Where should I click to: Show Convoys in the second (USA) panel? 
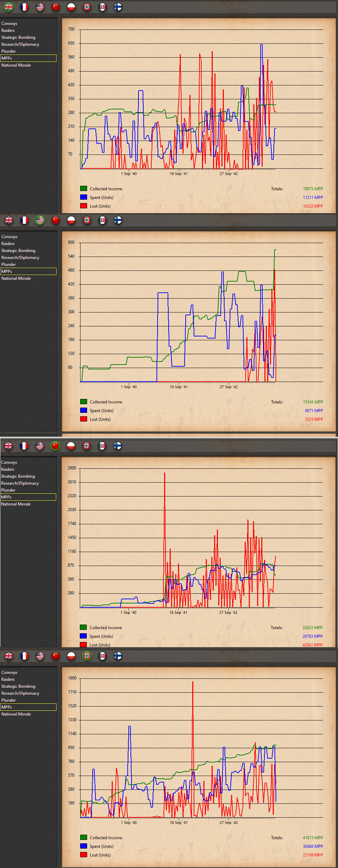pos(9,237)
